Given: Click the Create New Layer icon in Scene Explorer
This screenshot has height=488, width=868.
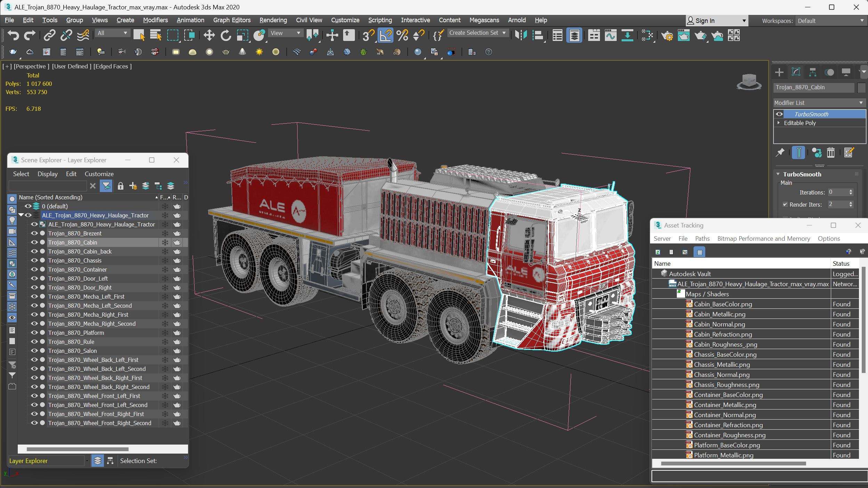Looking at the screenshot, I should (x=133, y=186).
